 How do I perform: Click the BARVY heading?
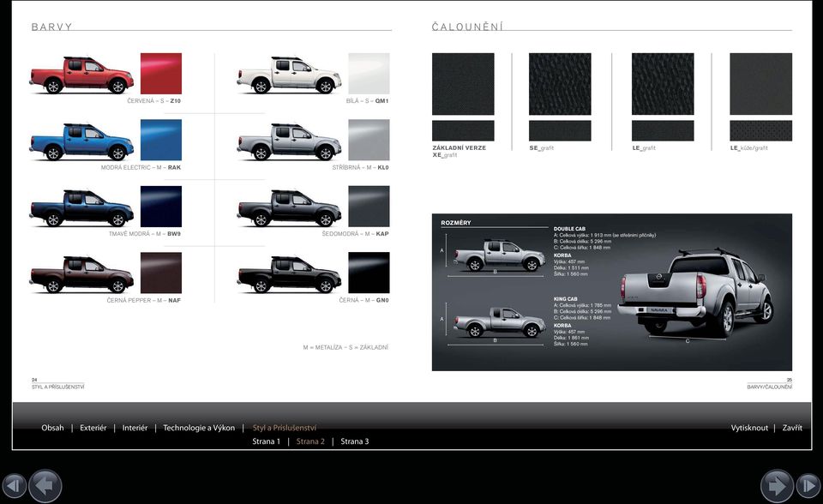(51, 27)
